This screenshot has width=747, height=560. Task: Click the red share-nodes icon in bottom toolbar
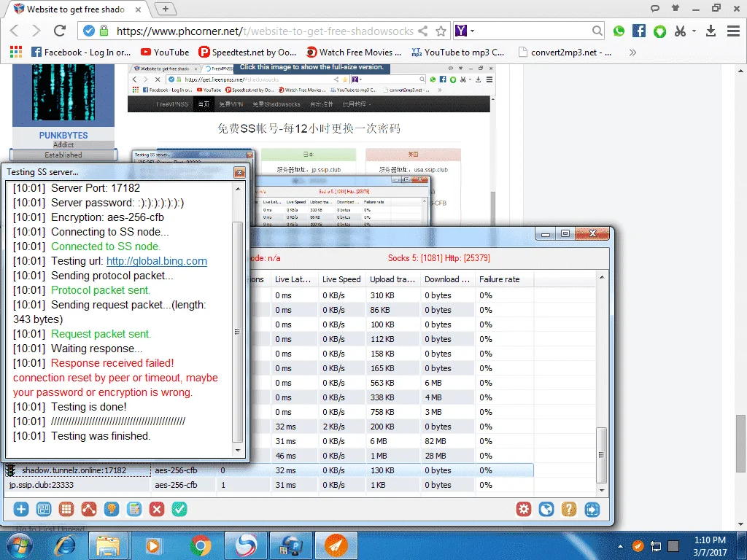[88, 509]
